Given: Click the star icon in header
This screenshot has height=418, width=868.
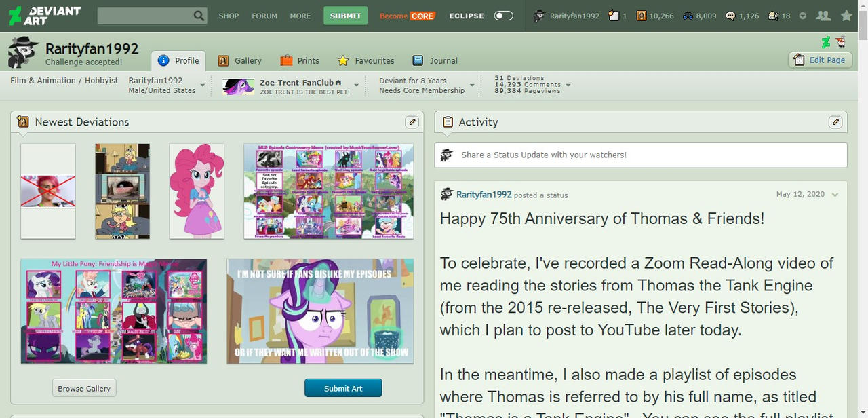Looking at the screenshot, I should tap(846, 16).
